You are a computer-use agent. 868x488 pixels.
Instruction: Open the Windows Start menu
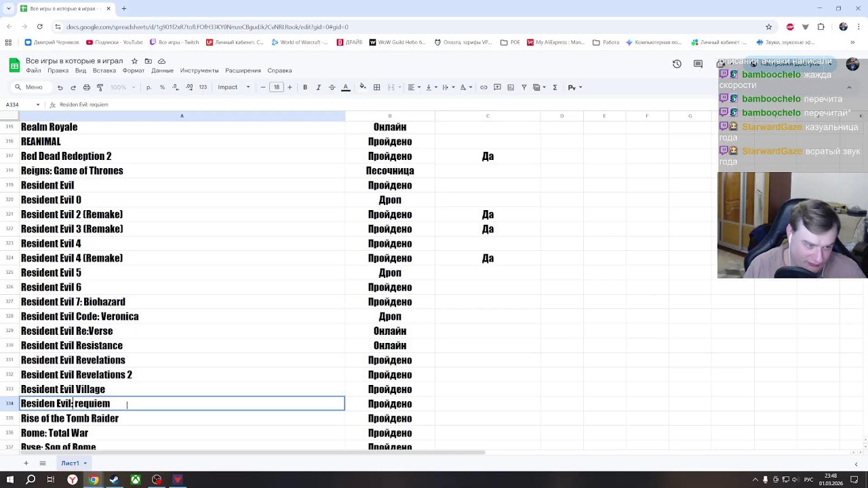[x=9, y=480]
